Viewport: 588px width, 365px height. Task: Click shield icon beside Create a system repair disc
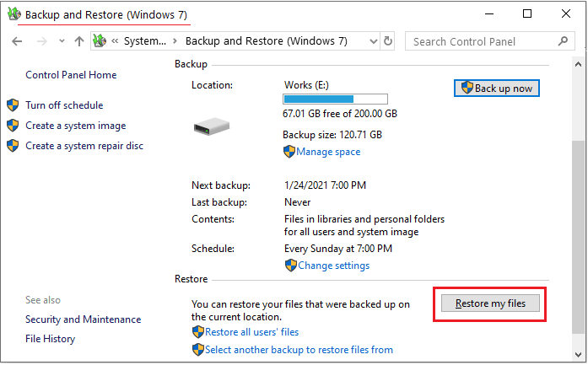[13, 146]
